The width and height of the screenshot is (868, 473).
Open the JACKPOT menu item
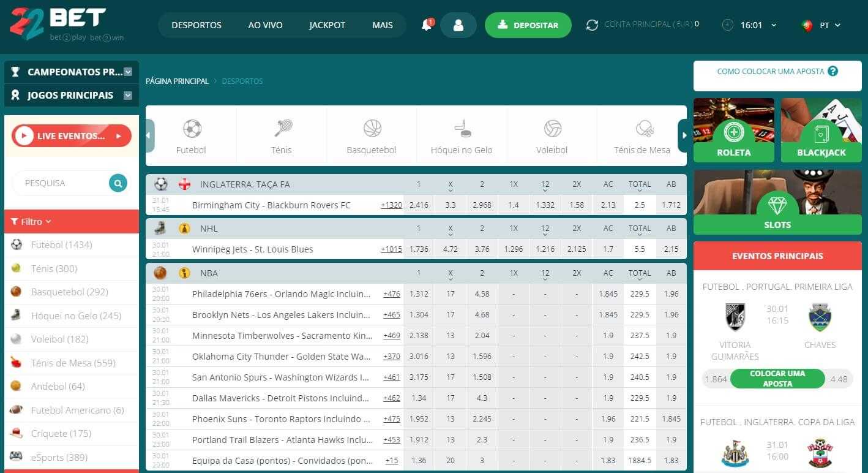(327, 25)
